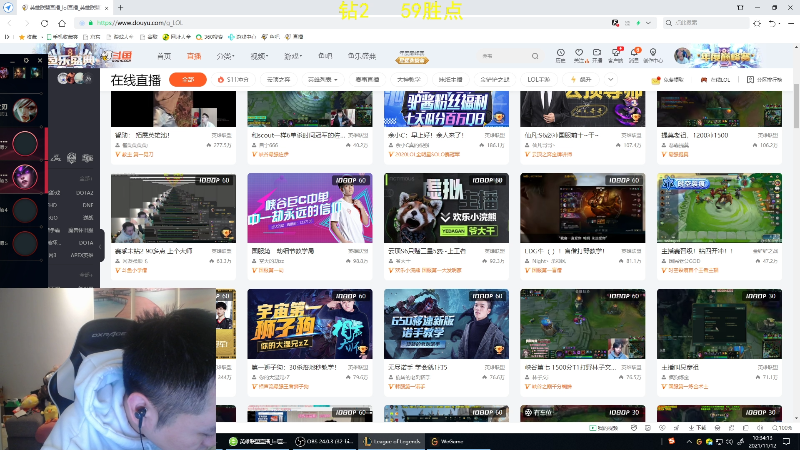Open DOTA2 in left sidebar list
800x450 pixels.
85,193
